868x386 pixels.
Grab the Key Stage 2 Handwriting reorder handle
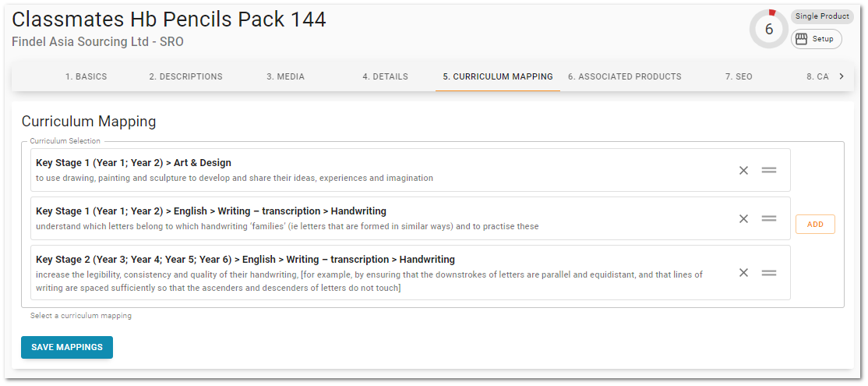click(769, 272)
